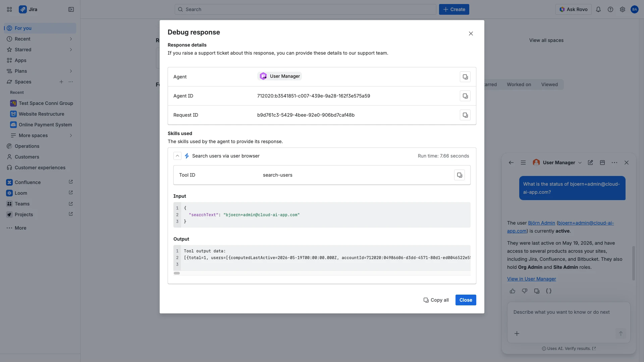Open the Test Space Conni Group space
The width and height of the screenshot is (644, 362).
pyautogui.click(x=42, y=103)
